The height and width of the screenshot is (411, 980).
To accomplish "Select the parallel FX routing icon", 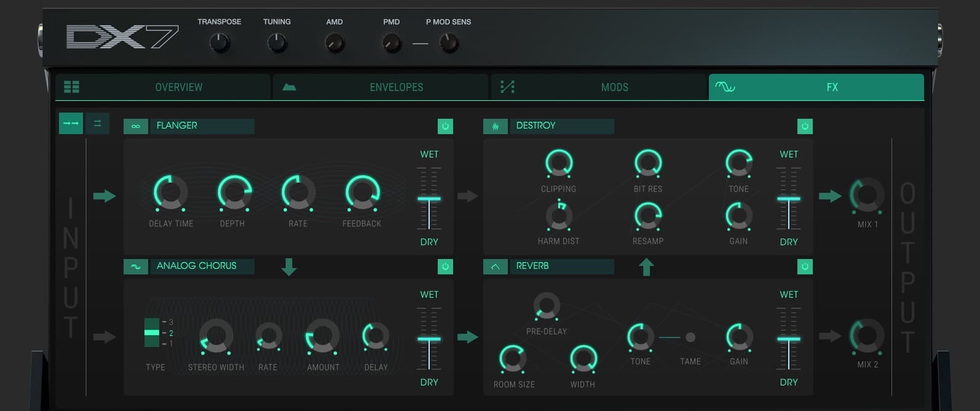I will click(97, 123).
